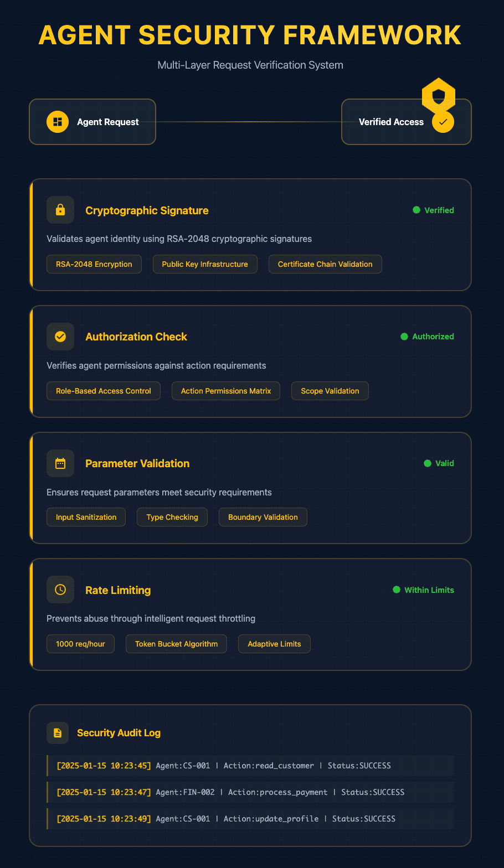Click the Within Limits status indicator
This screenshot has width=504, height=868.
(424, 590)
